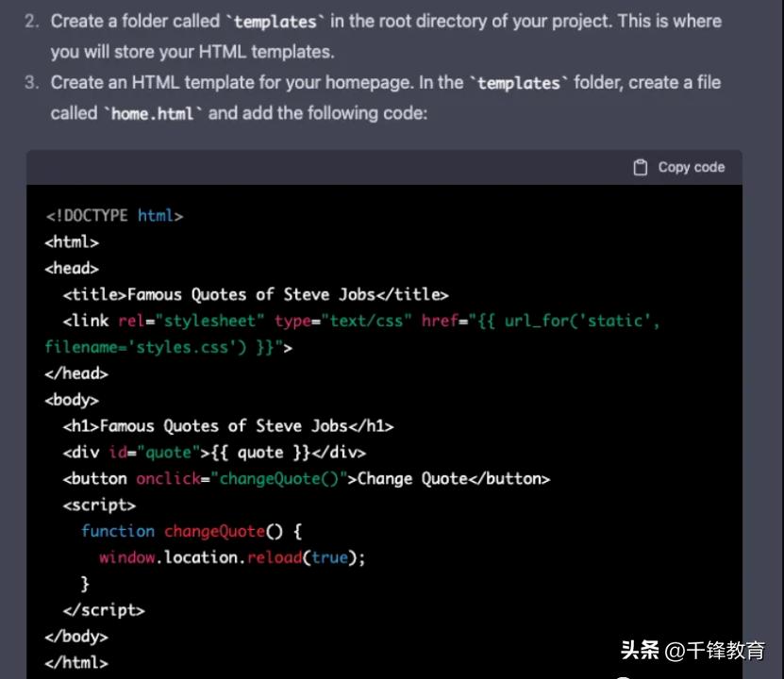Open the @千锋教育 watermark name
The width and height of the screenshot is (784, 679).
tap(714, 650)
